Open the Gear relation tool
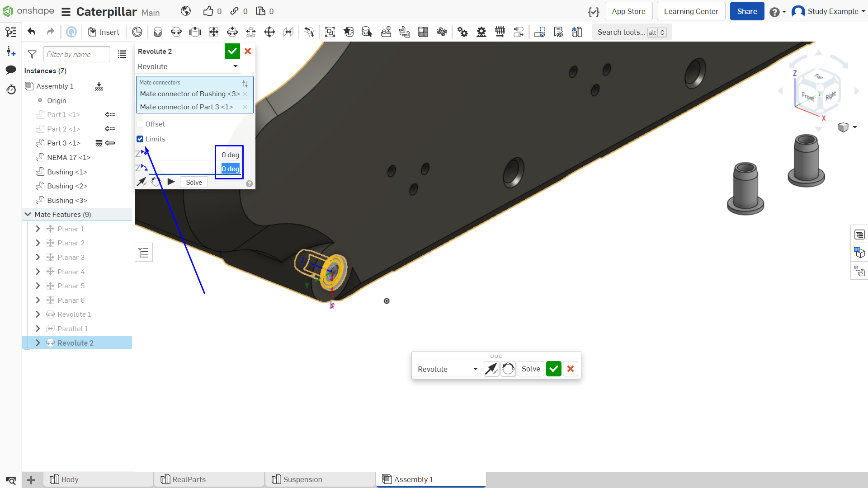The image size is (868, 488). point(462,32)
